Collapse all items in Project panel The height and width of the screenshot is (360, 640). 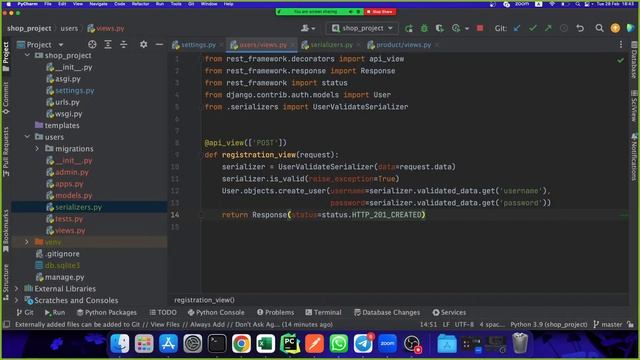click(x=124, y=44)
